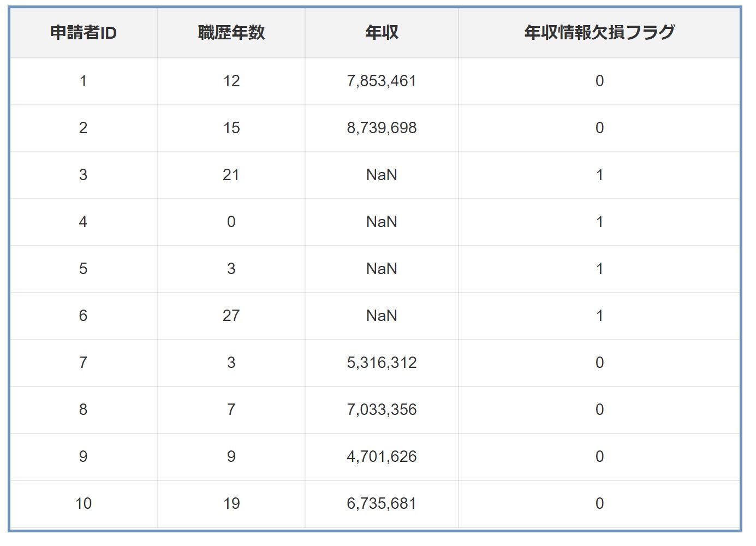756x546 pixels.
Task: Click 申請者ID cell 1 beside 12 years
Action: tap(83, 81)
